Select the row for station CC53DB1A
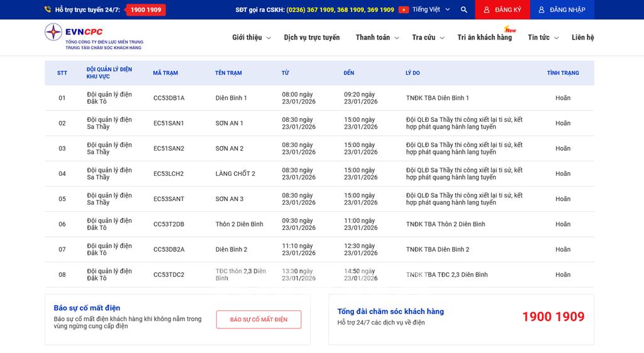This screenshot has width=644, height=353. click(169, 98)
